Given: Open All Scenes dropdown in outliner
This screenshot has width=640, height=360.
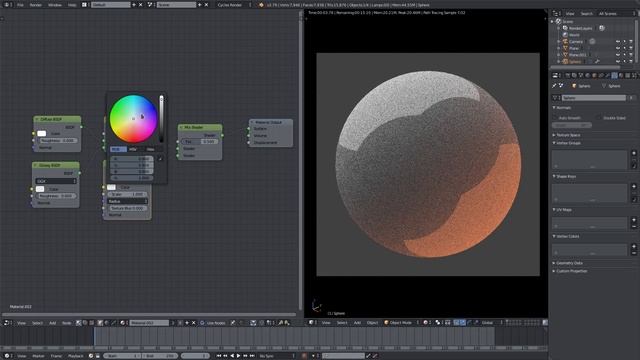Looking at the screenshot, I should pyautogui.click(x=616, y=13).
